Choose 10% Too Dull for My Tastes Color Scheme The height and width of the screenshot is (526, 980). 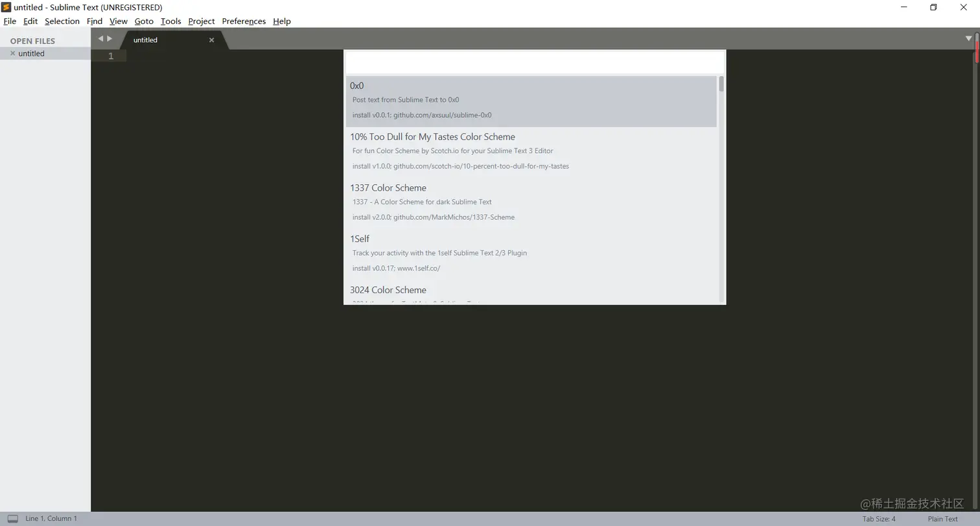click(531, 152)
